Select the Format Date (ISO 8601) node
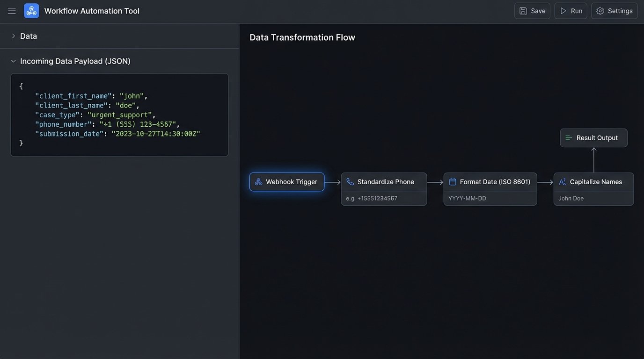Image resolution: width=644 pixels, height=359 pixels. pyautogui.click(x=495, y=182)
